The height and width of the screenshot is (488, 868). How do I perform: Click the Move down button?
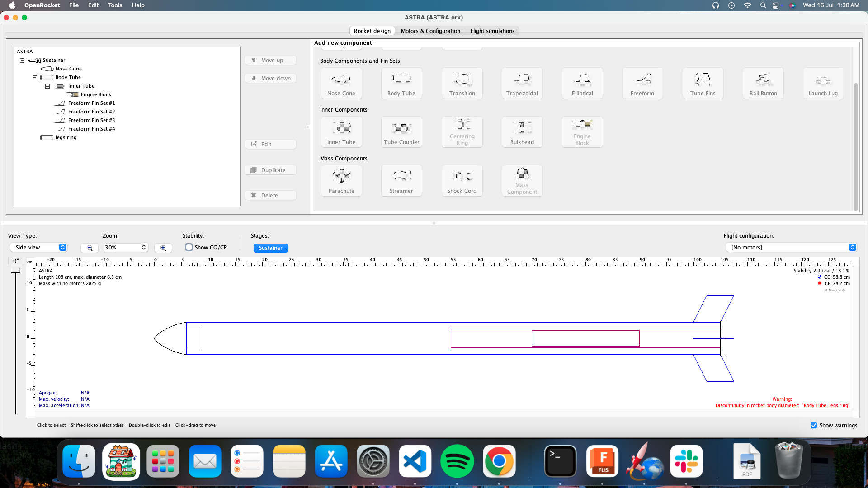tap(271, 79)
